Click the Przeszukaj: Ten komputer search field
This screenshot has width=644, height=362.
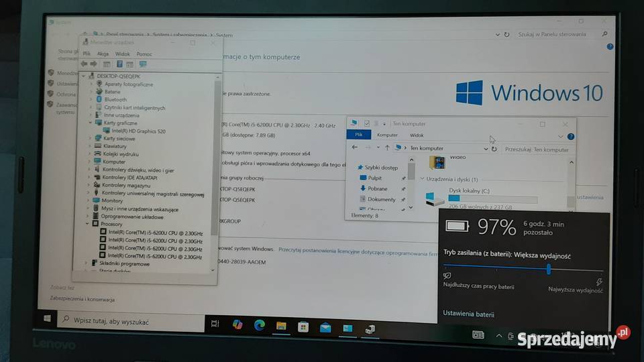tap(537, 149)
